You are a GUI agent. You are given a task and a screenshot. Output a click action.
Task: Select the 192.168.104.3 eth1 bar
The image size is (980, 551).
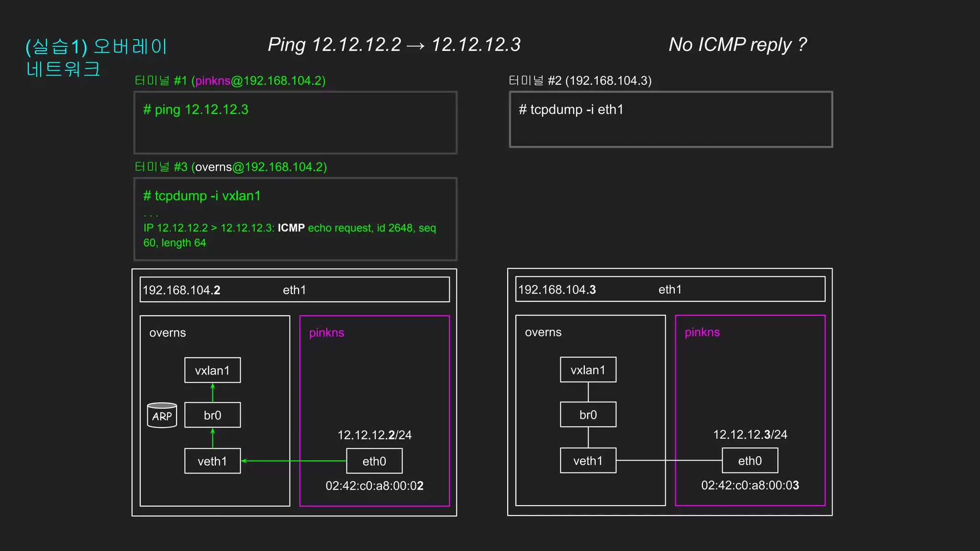670,289
